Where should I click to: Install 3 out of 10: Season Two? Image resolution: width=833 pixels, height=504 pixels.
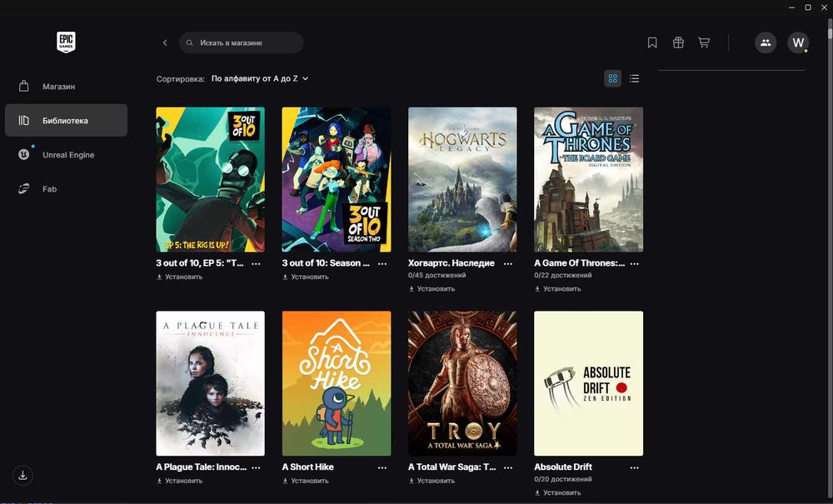[x=306, y=277]
